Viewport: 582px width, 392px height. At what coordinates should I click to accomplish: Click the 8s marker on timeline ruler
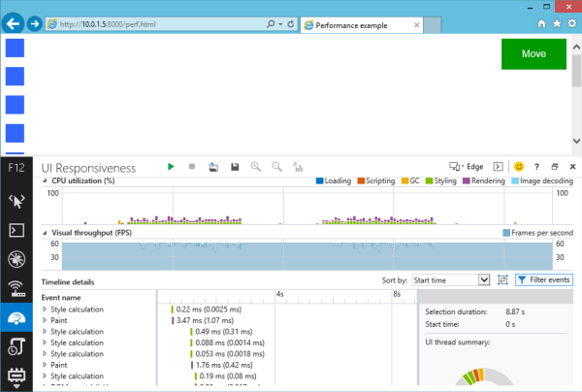tap(397, 294)
